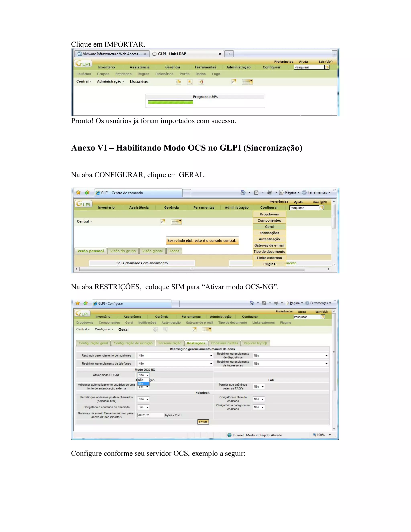The image size is (411, 532).
Task: Click the add user plus icon in Usuários toolbar
Action: click(178, 82)
